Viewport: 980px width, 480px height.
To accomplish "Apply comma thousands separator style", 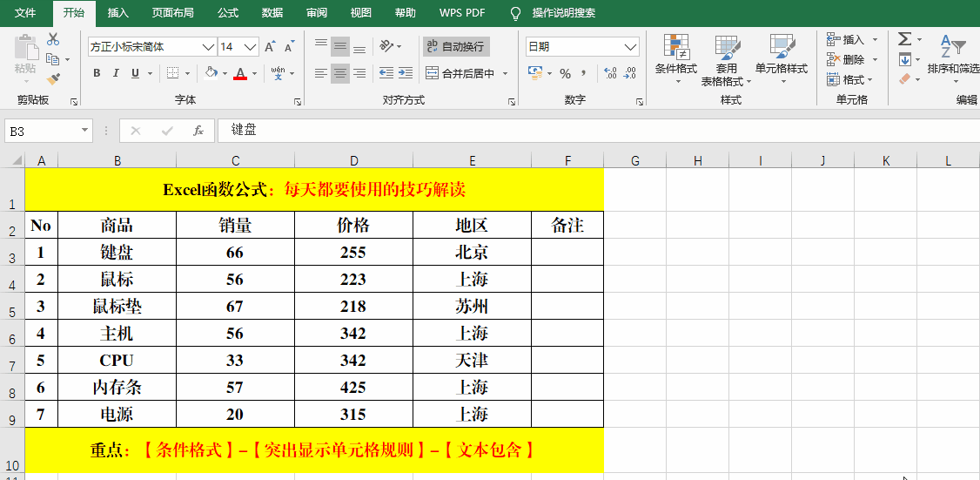I will pos(584,74).
